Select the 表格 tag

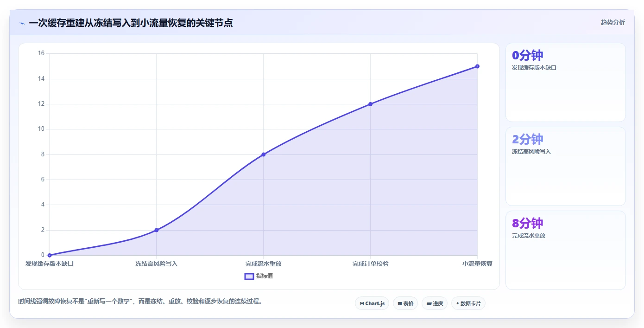tap(405, 303)
